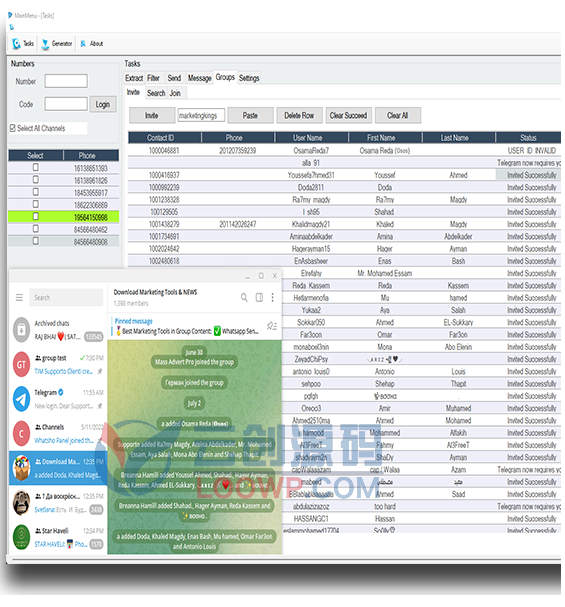
Task: Switch to the Send tab
Action: [x=174, y=78]
